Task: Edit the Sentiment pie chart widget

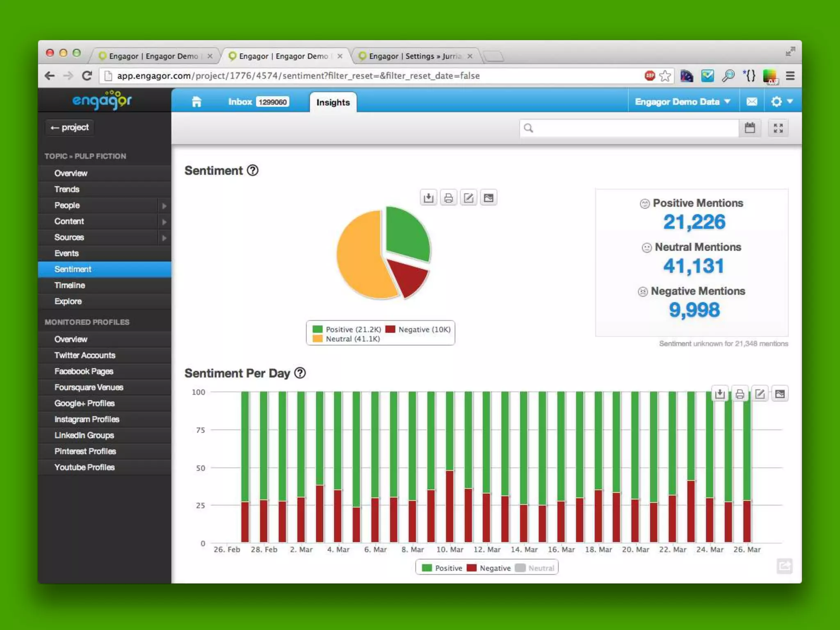Action: (x=468, y=198)
